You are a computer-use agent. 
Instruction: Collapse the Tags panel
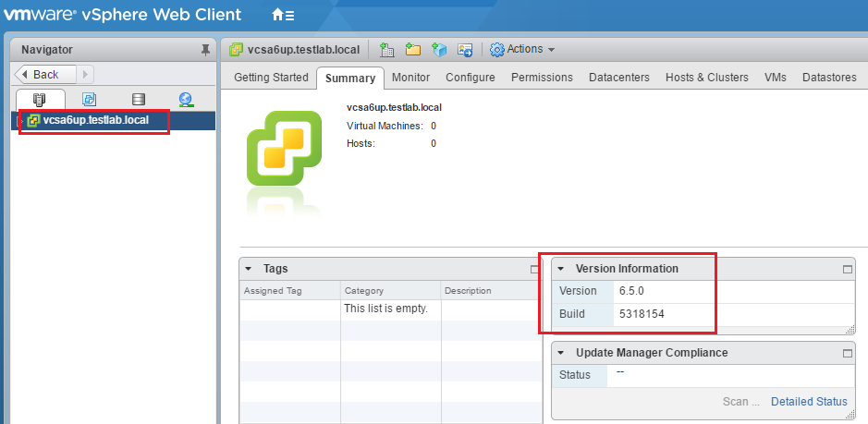[249, 269]
